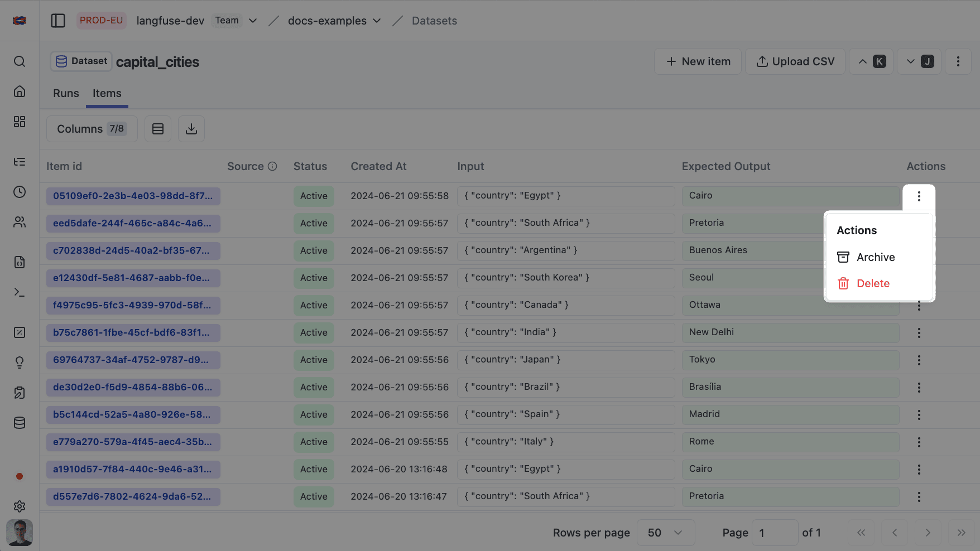Navigate to Home via sidebar icon

pos(20,91)
